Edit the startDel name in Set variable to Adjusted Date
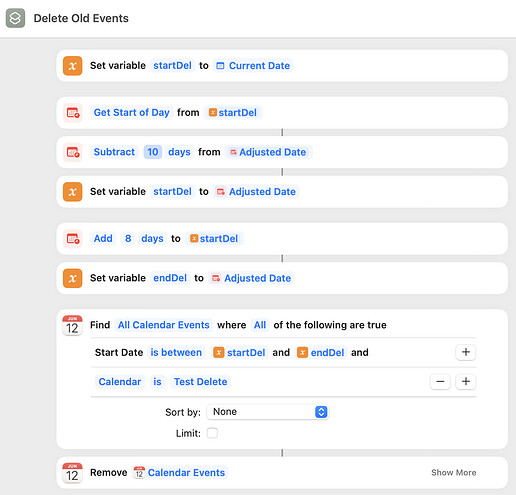This screenshot has height=495, width=516. [x=172, y=192]
